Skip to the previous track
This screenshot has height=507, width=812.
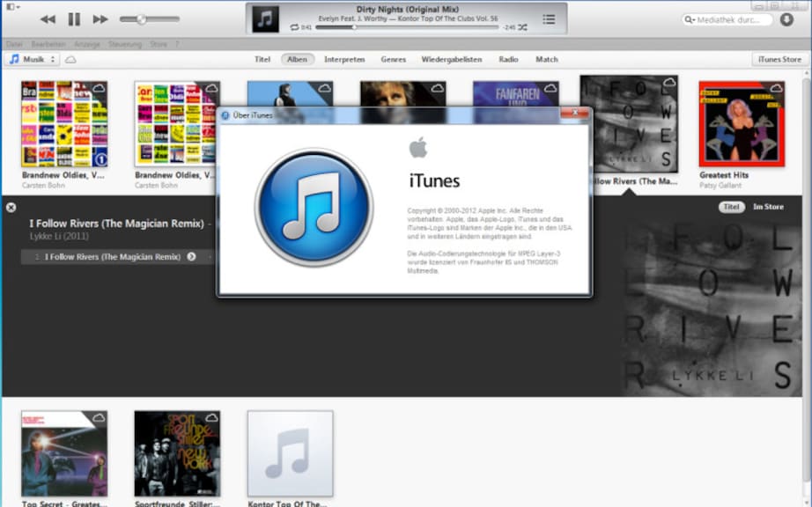pyautogui.click(x=48, y=19)
